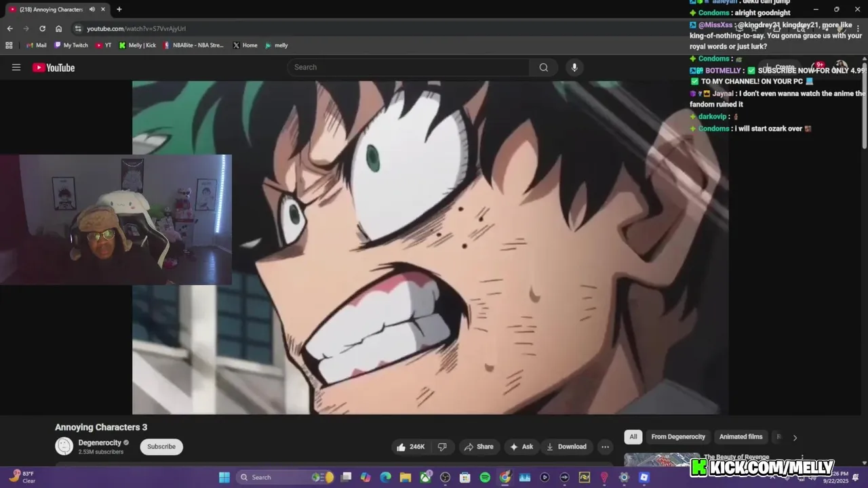Open the Windows Start menu
This screenshot has width=868, height=488.
pyautogui.click(x=224, y=477)
